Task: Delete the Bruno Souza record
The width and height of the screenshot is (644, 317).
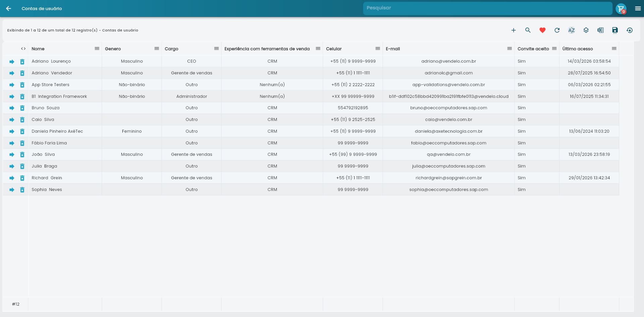Action: (x=22, y=108)
